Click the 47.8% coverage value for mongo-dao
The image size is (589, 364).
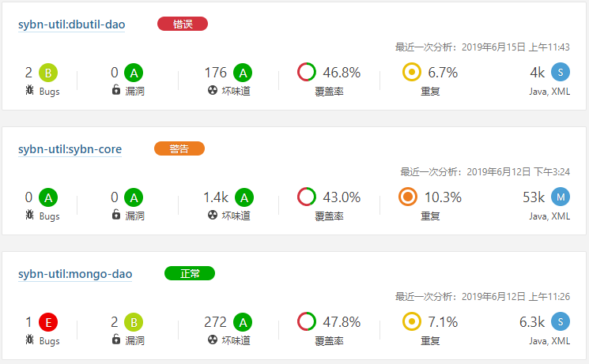tap(342, 322)
